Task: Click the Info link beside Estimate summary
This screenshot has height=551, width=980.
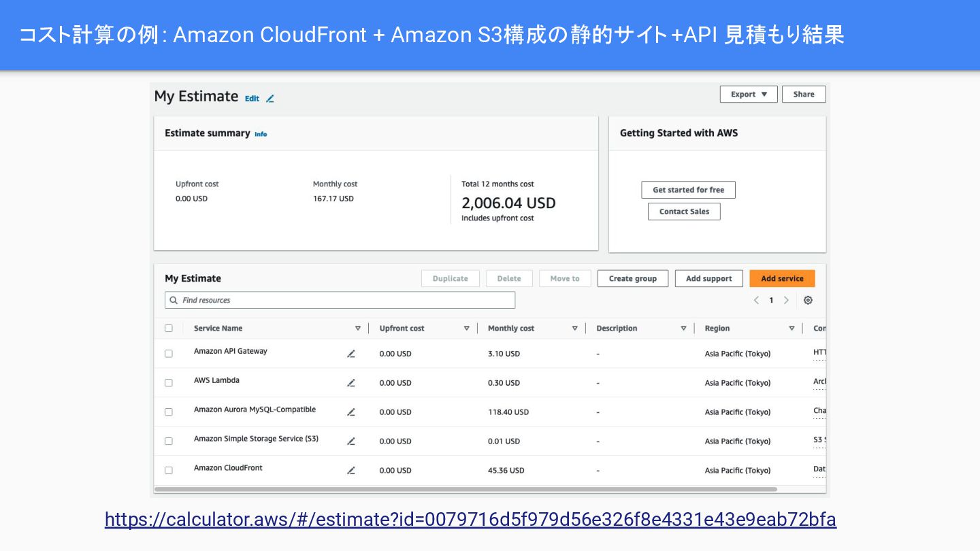Action: coord(261,134)
